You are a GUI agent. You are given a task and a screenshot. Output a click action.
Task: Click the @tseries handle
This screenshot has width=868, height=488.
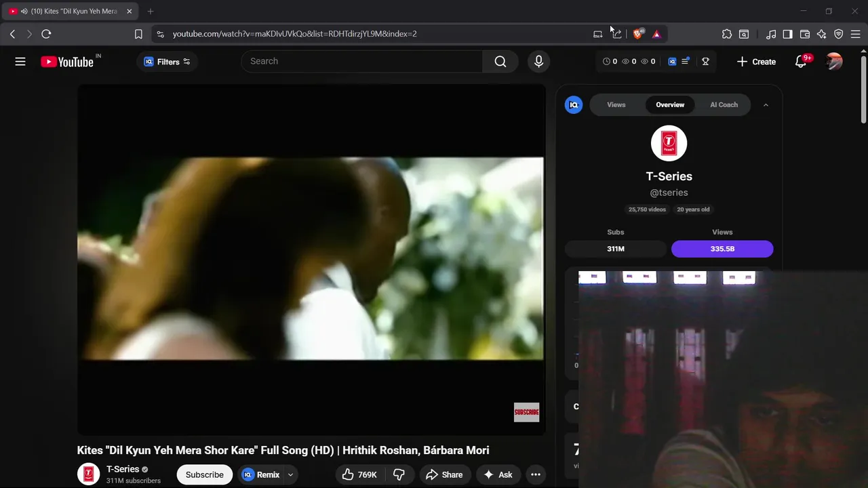(669, 193)
